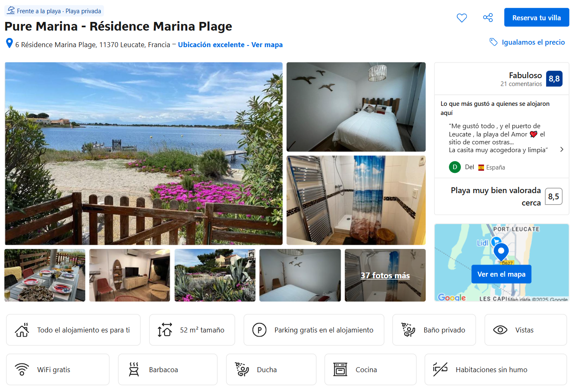Expand next review with right chevron
Viewport: 575px width, 392px height.
point(561,149)
